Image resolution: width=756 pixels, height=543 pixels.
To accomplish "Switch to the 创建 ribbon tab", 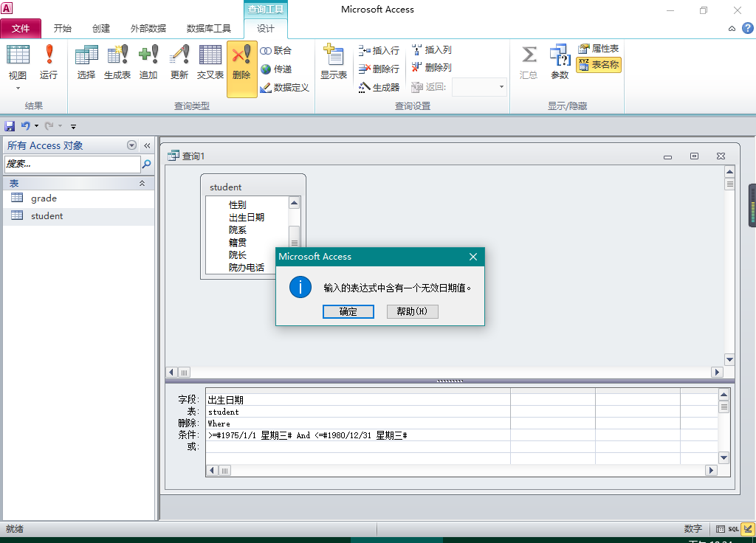I will pyautogui.click(x=100, y=29).
